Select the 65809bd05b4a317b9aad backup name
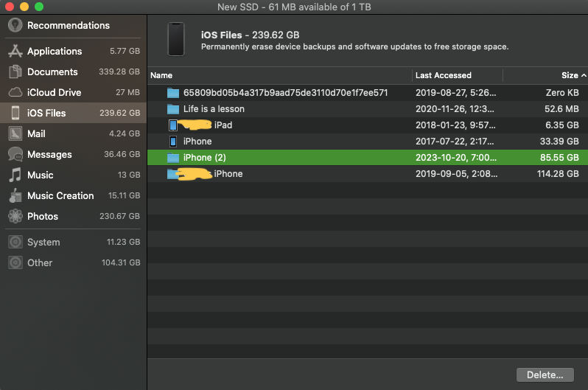 tap(285, 93)
